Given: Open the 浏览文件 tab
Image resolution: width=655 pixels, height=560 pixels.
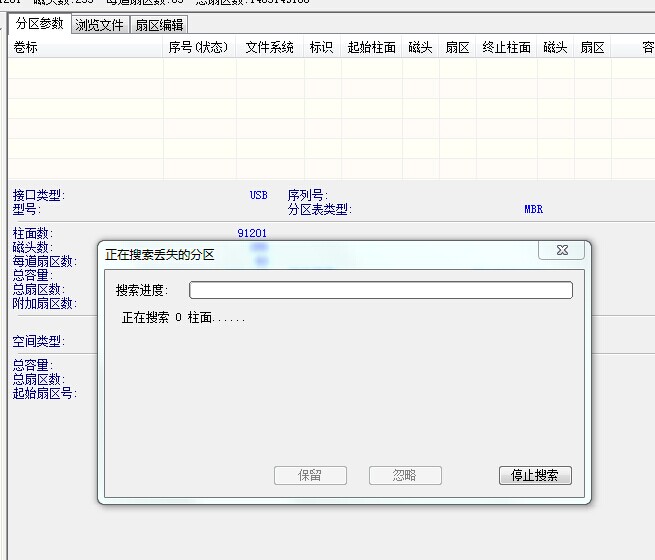Looking at the screenshot, I should coord(100,25).
